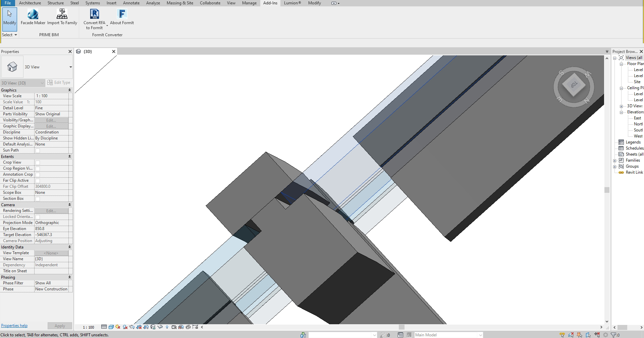
Task: Open the Lumion ribbon tab
Action: tap(292, 3)
